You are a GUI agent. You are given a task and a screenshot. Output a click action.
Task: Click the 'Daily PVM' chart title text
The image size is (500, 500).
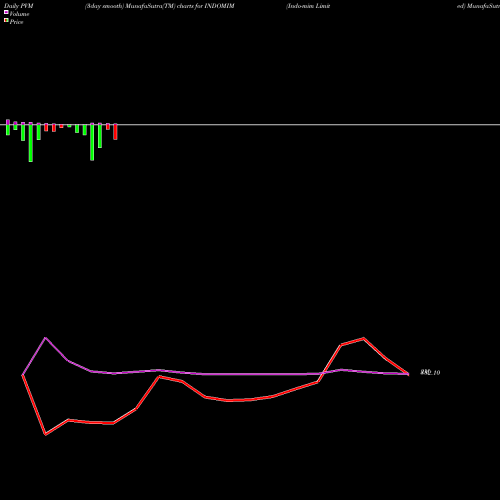[19, 6]
